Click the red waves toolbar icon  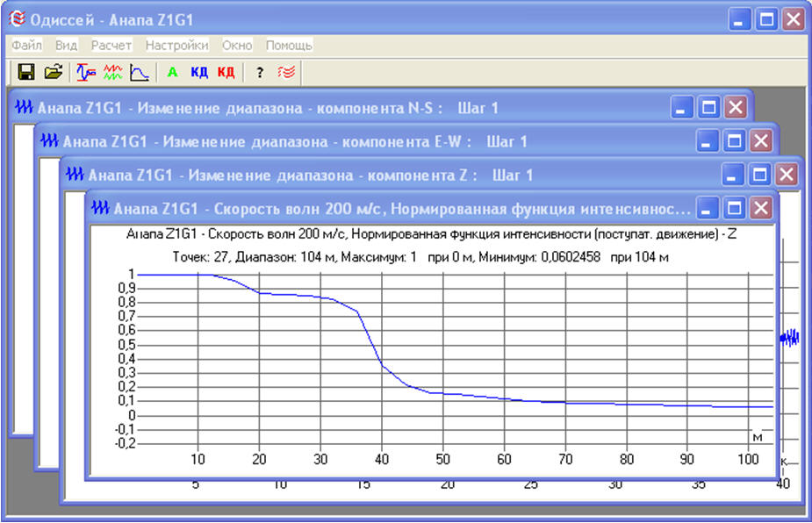(x=286, y=73)
